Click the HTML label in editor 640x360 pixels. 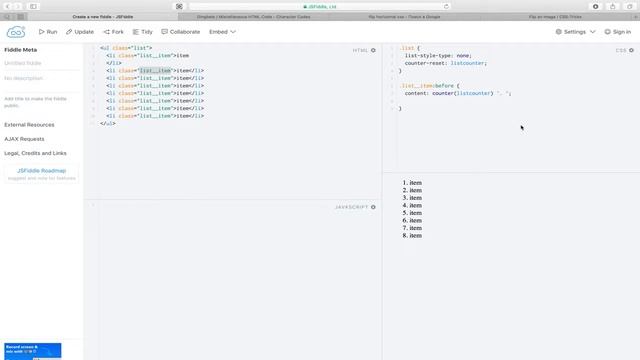tap(360, 50)
